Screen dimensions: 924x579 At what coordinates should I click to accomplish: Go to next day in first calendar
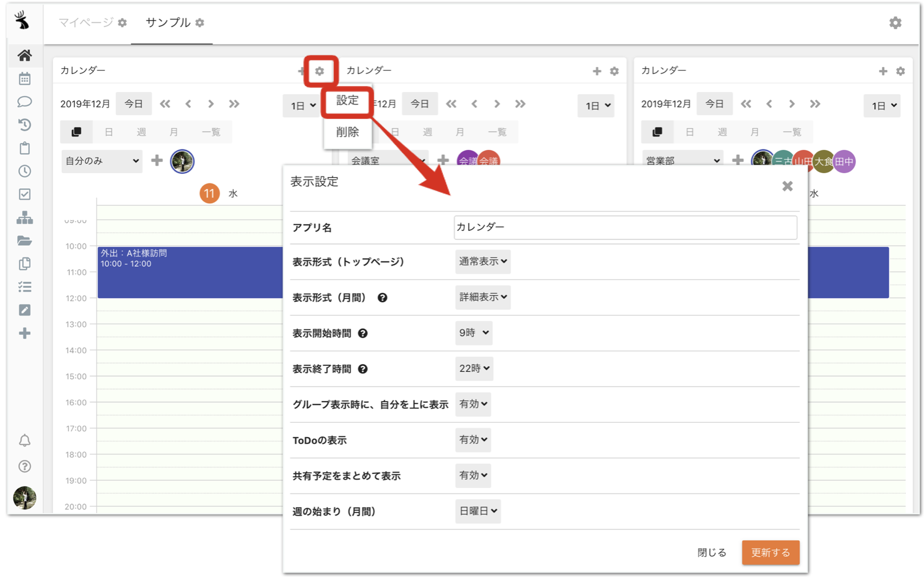coord(211,104)
